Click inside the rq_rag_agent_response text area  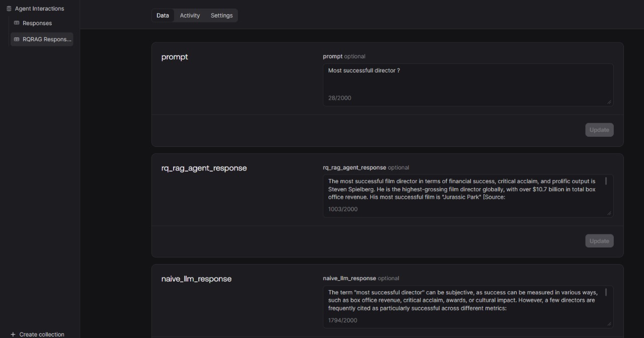pyautogui.click(x=468, y=196)
